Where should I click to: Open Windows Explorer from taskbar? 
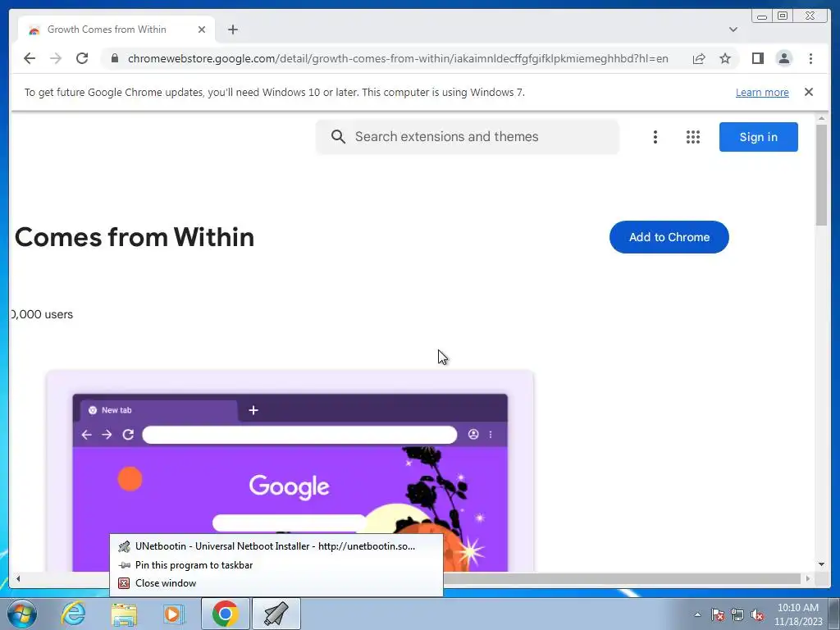point(124,614)
